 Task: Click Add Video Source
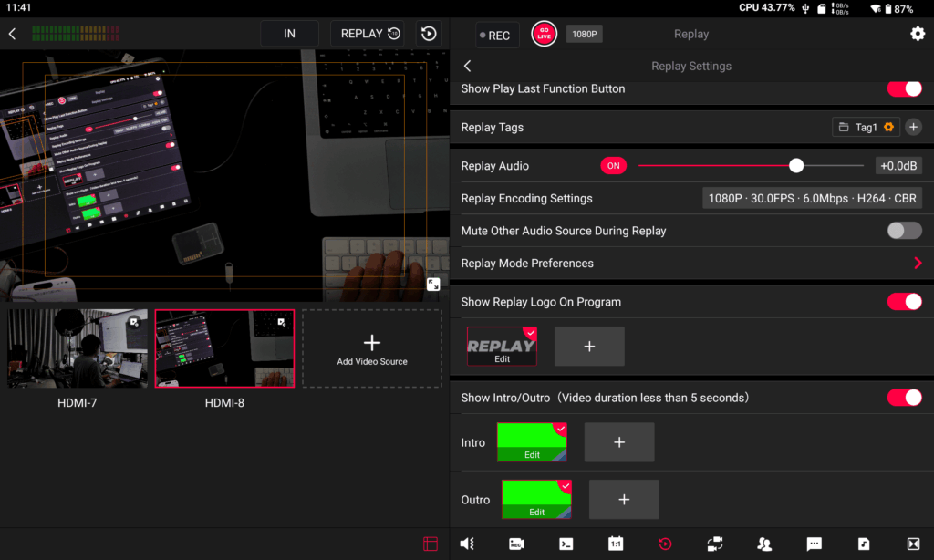click(x=372, y=349)
